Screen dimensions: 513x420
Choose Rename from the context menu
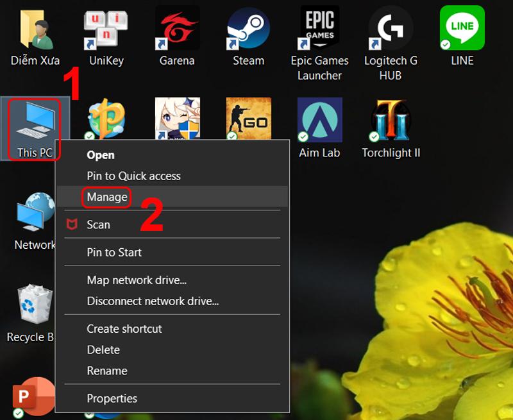point(172,371)
